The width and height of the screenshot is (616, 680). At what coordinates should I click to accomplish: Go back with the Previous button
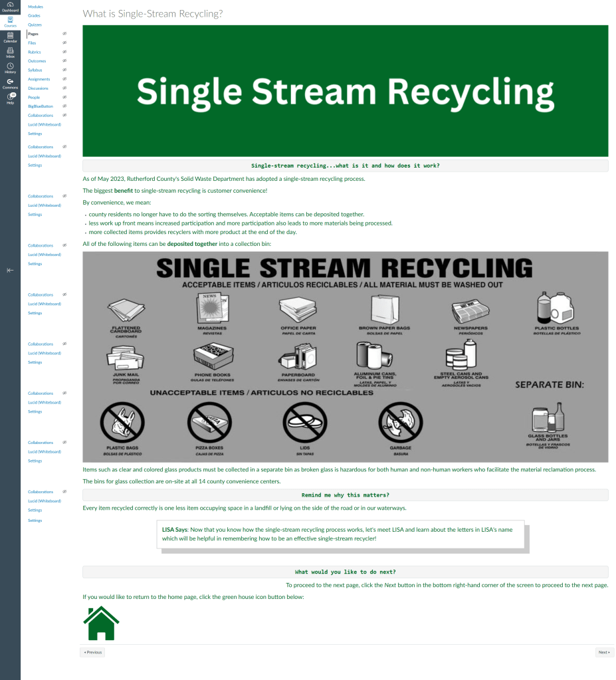(92, 652)
